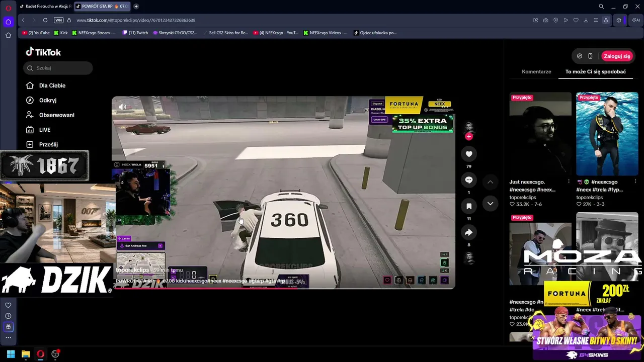Go to TikTok home via logo
This screenshot has width=644, height=362.
[x=43, y=52]
